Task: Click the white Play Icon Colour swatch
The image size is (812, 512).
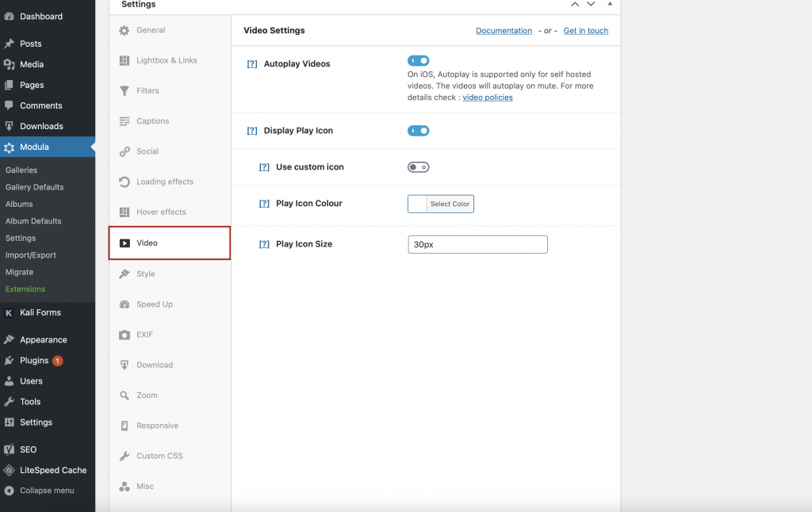Action: click(x=417, y=204)
